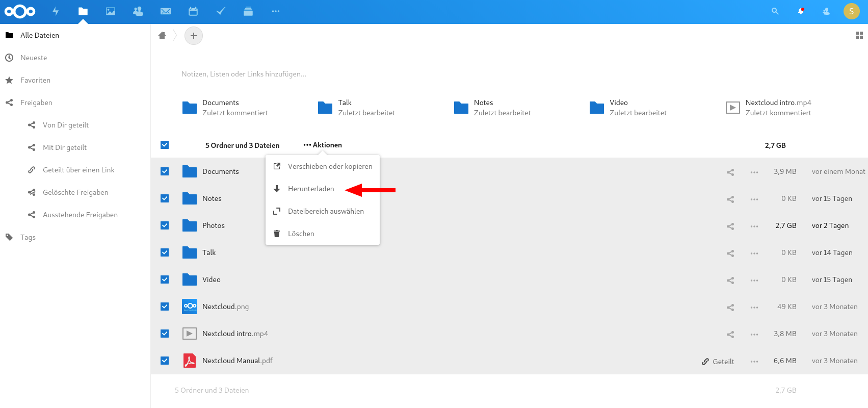Open the Activity app lightning icon

tap(56, 11)
